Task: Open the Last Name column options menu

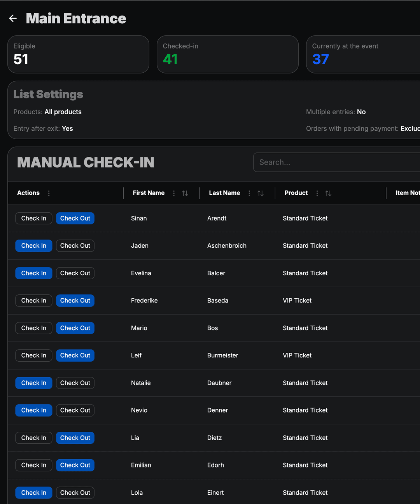Action: pos(249,193)
